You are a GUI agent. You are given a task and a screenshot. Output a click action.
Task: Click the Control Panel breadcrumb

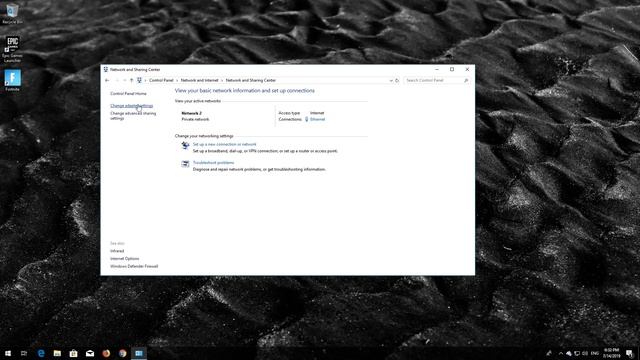click(161, 80)
